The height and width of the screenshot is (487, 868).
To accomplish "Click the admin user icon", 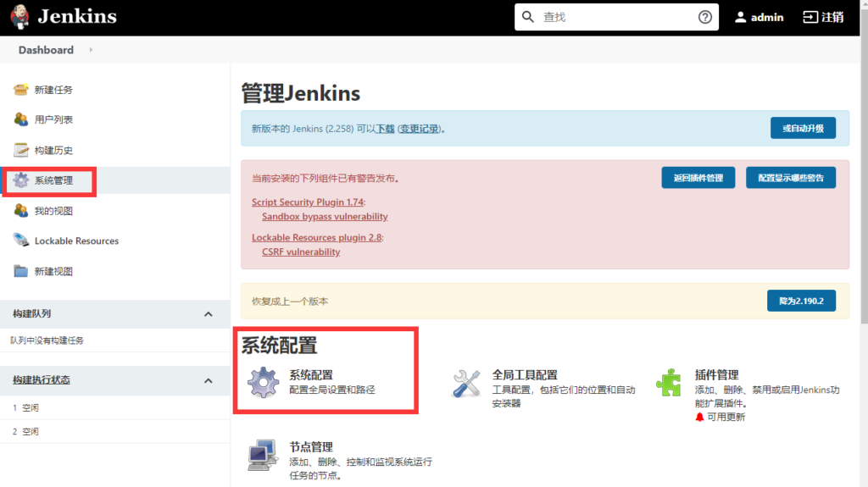I will tap(740, 17).
